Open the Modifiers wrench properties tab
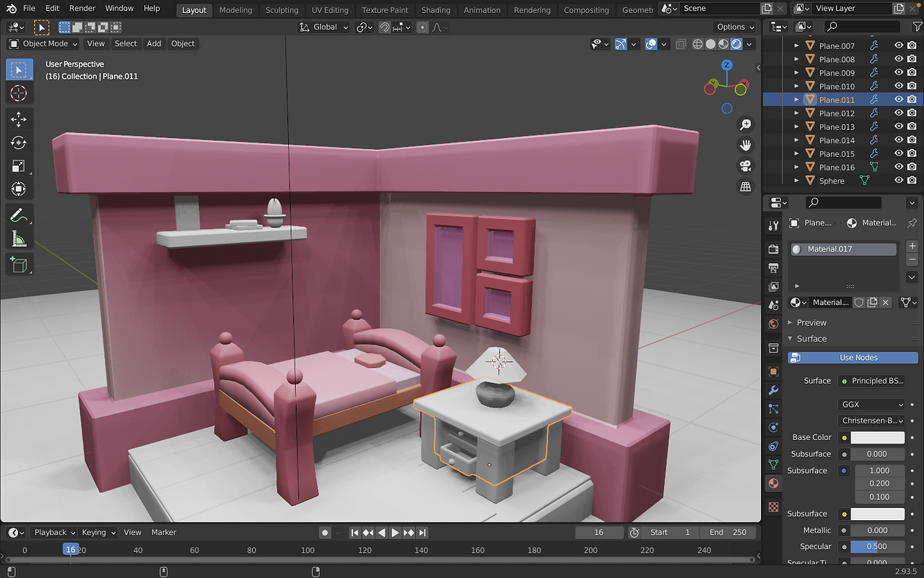The height and width of the screenshot is (578, 924). point(773,391)
